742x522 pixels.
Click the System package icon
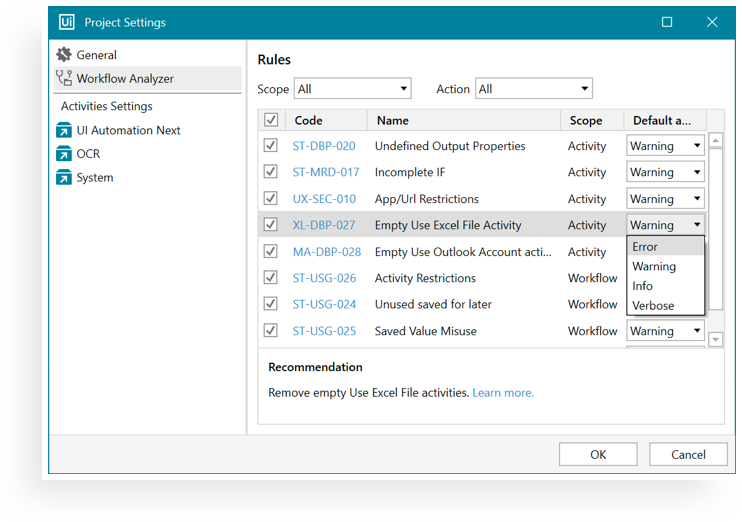[64, 177]
